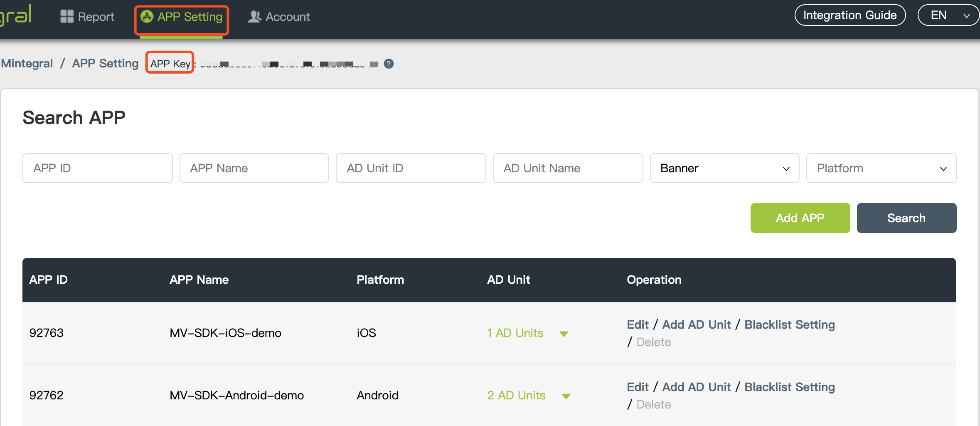This screenshot has width=980, height=426.
Task: Go to the Account tab
Action: 287,17
